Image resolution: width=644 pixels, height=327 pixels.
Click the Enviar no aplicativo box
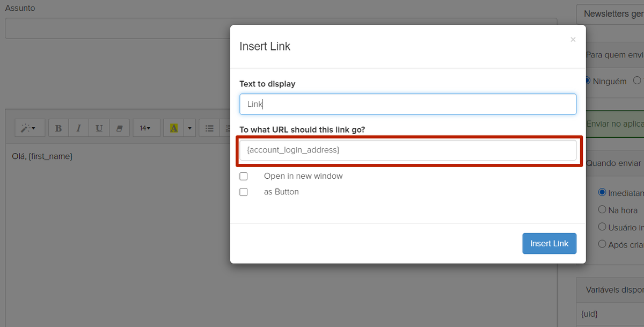coord(614,124)
